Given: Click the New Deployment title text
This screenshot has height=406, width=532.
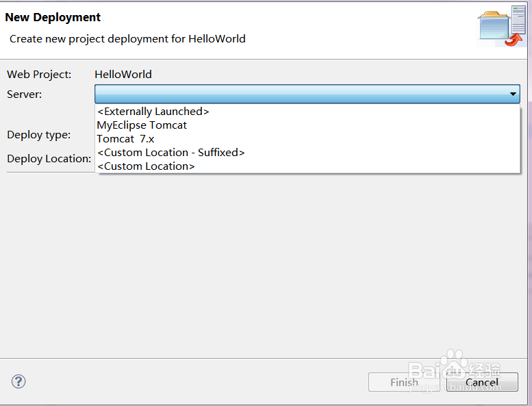Looking at the screenshot, I should [x=53, y=17].
